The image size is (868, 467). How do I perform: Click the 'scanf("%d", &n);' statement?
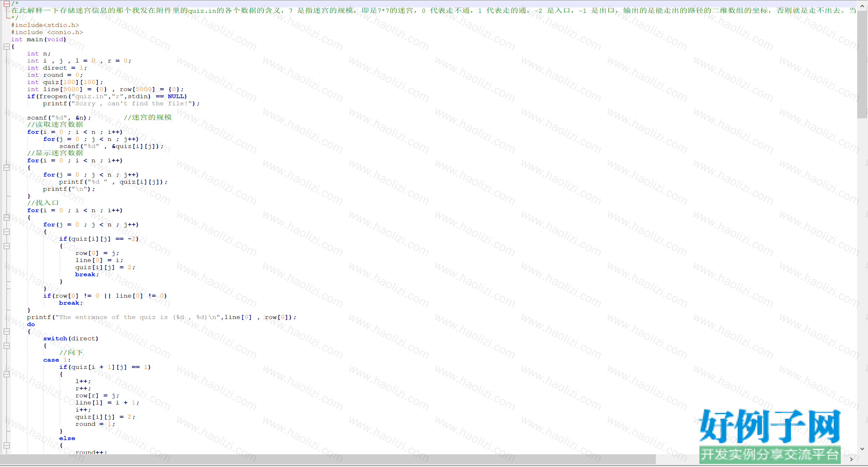59,118
